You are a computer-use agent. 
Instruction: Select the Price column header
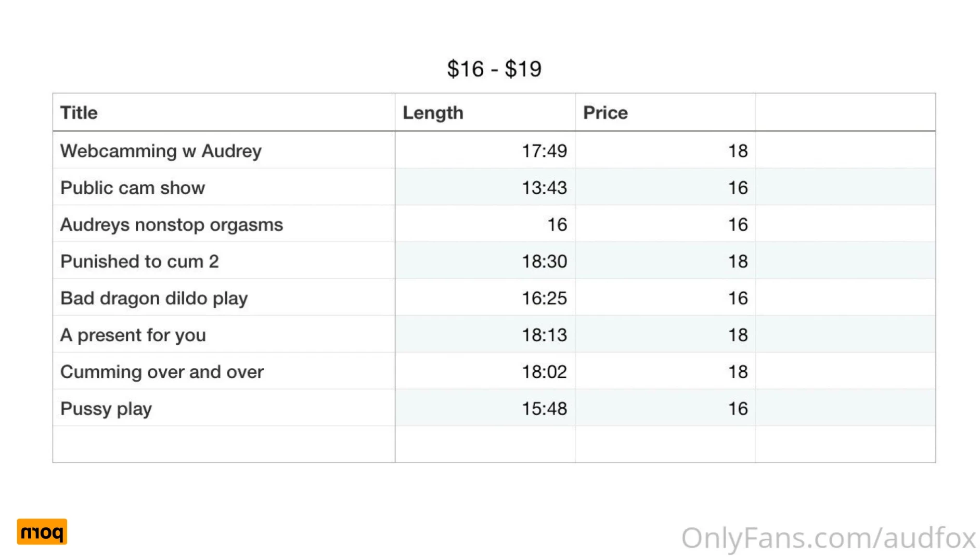tap(665, 112)
